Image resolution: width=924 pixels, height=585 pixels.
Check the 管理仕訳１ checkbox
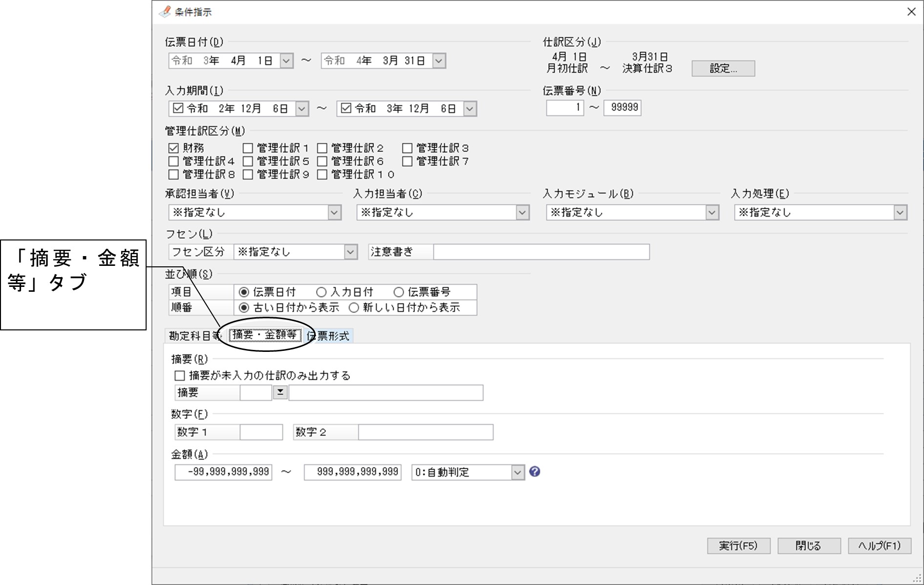(248, 148)
